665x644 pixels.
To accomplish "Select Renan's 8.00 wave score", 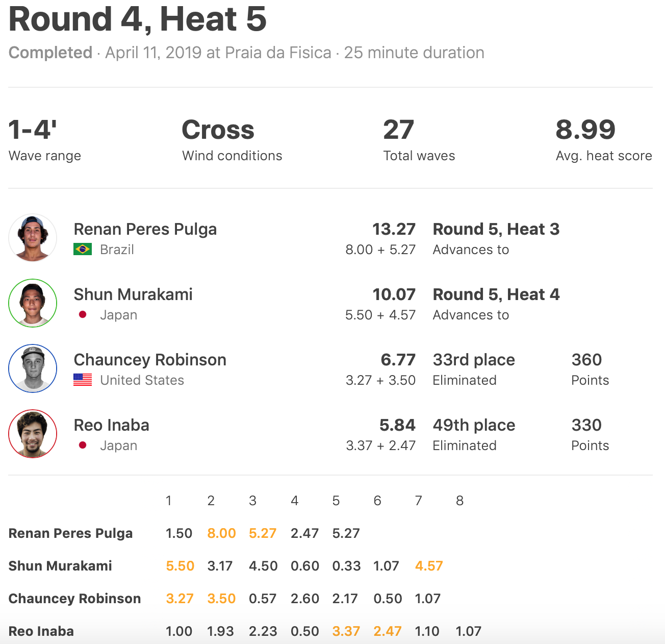I will pyautogui.click(x=221, y=533).
